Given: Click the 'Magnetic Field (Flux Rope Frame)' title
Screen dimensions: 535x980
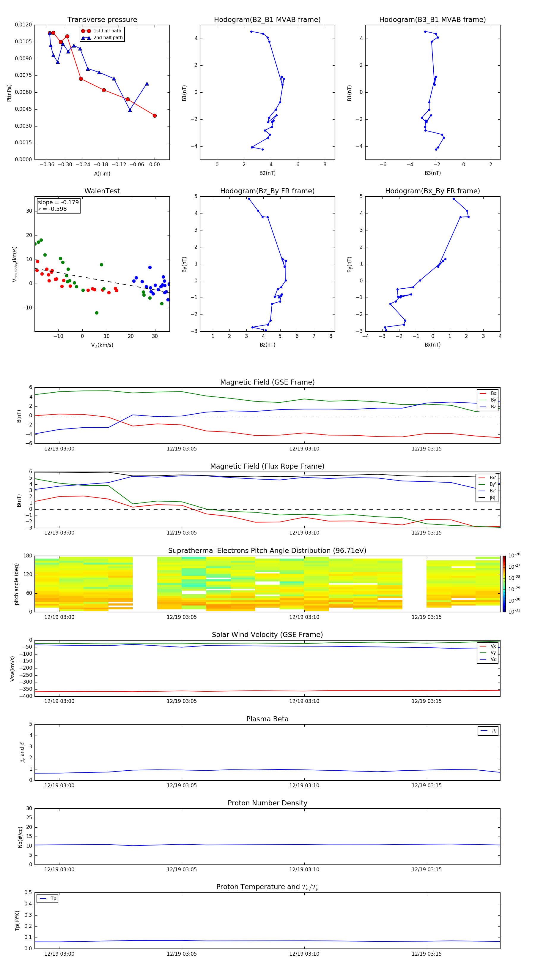Looking at the screenshot, I should coord(267,467).
